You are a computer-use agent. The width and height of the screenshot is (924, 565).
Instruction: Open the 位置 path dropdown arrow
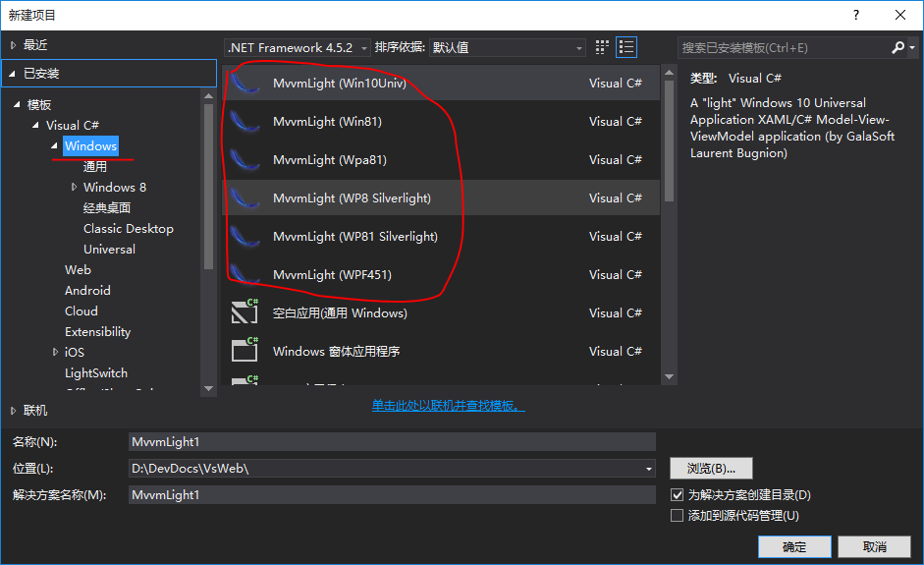(x=649, y=469)
